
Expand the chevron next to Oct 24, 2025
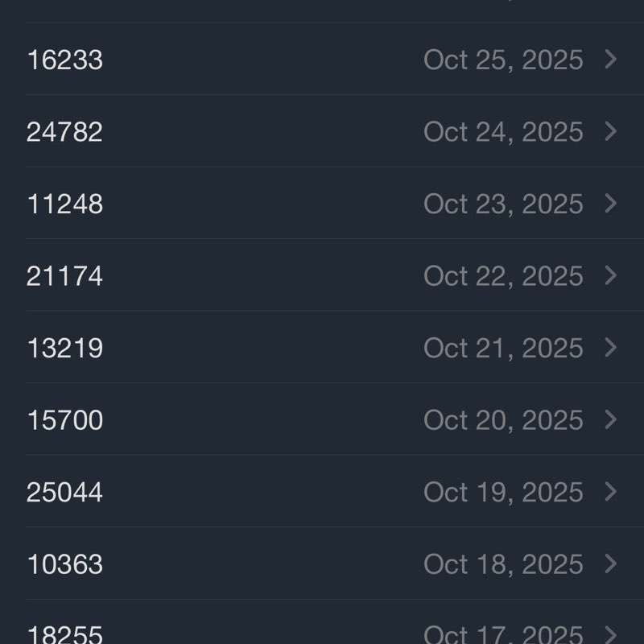click(x=610, y=131)
